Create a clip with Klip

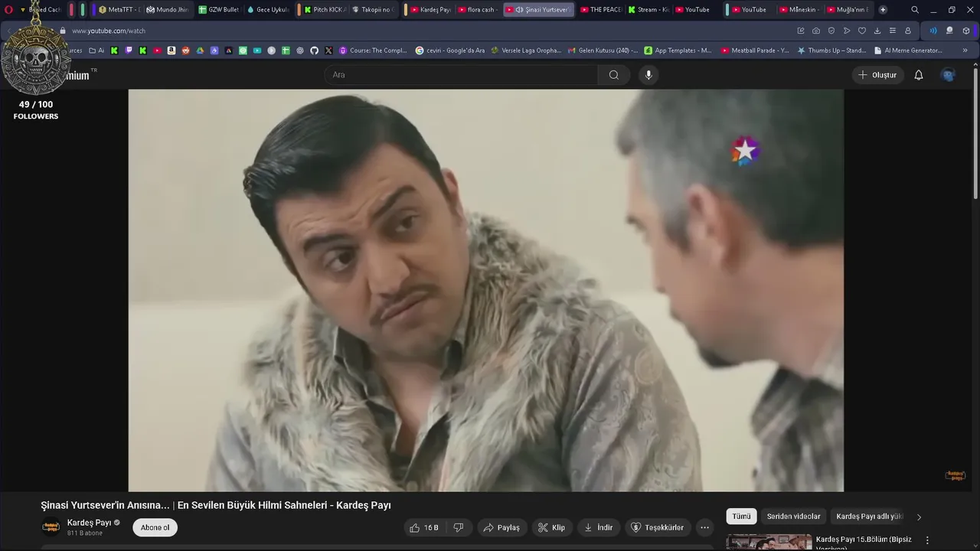551,527
